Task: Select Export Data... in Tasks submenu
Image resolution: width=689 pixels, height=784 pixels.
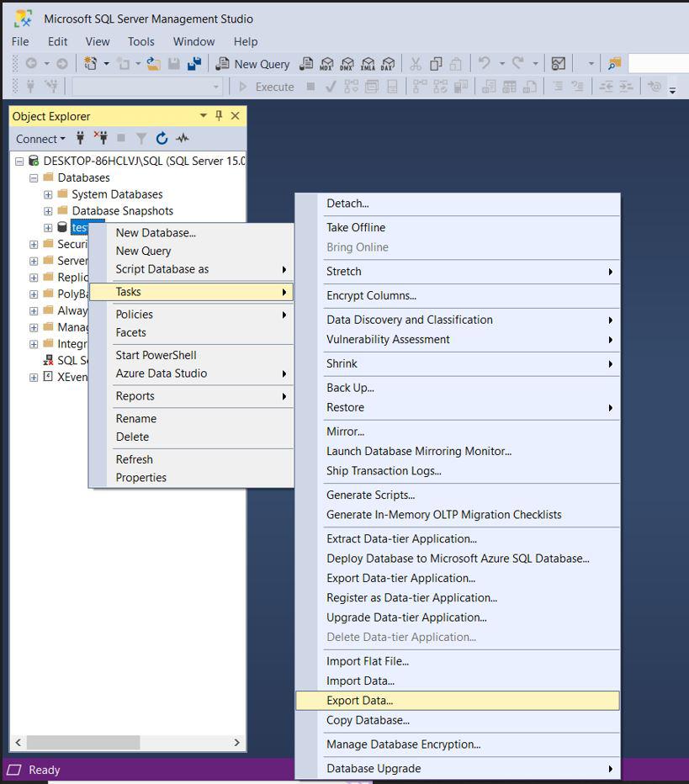Action: 458,701
